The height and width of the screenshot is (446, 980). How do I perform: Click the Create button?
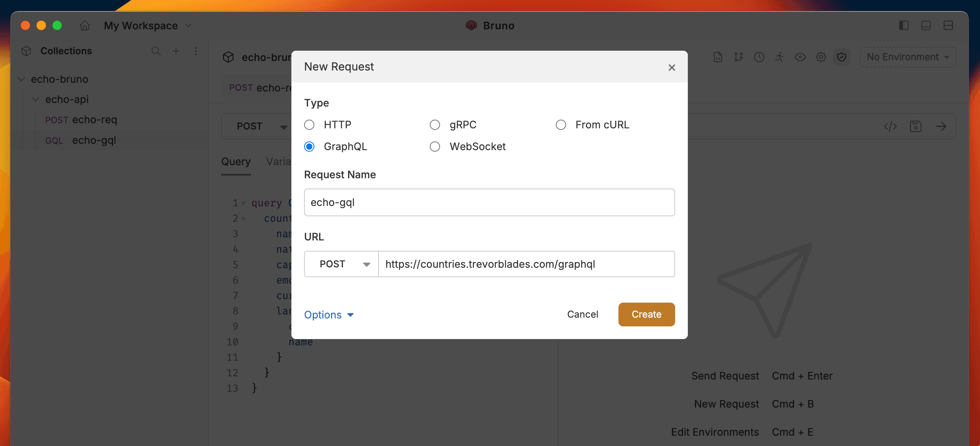click(646, 314)
